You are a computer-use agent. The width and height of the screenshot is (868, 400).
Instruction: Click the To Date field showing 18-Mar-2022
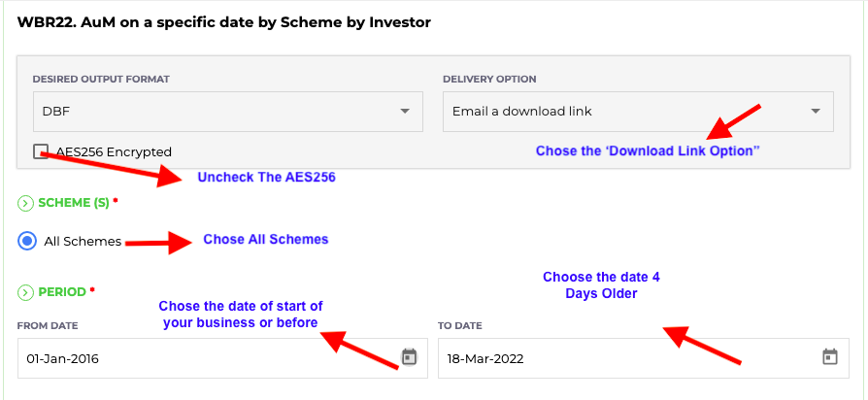[x=644, y=358]
